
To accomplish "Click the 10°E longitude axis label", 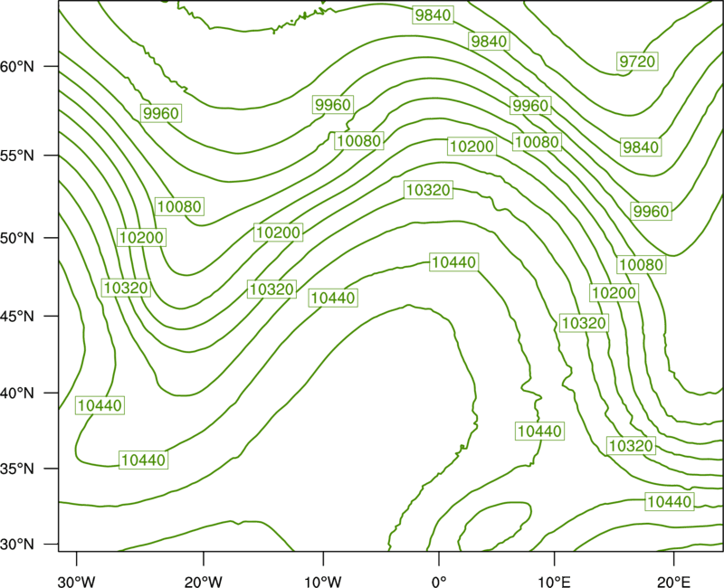I will pos(555,582).
